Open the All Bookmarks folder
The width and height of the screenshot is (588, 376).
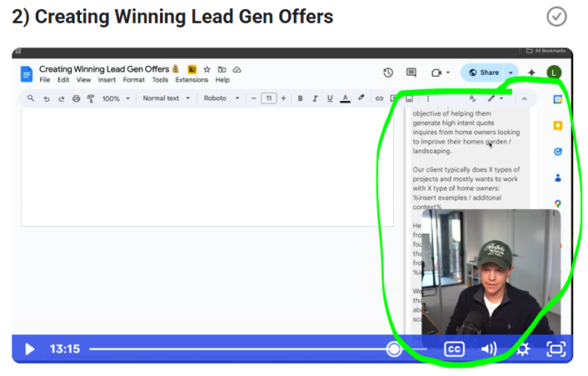(546, 51)
